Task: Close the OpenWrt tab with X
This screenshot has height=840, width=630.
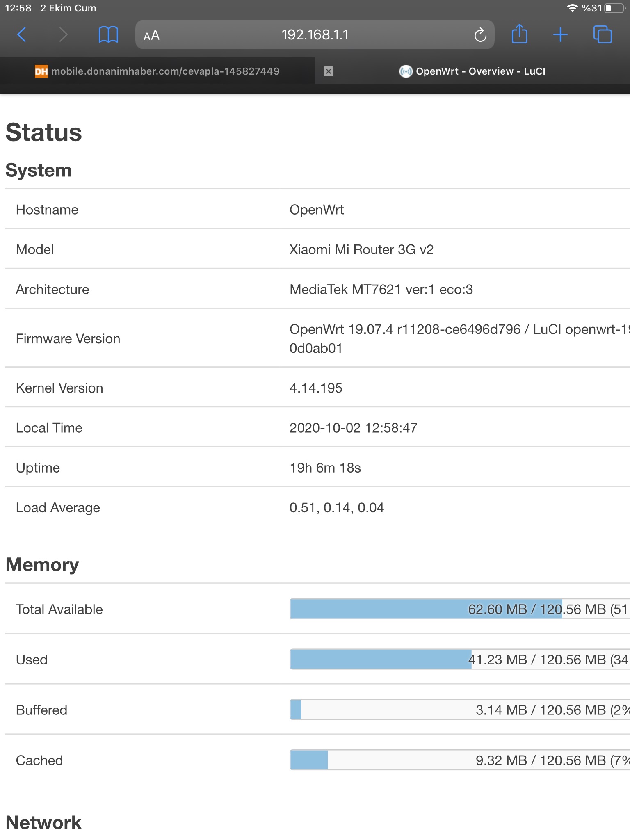Action: click(x=328, y=71)
